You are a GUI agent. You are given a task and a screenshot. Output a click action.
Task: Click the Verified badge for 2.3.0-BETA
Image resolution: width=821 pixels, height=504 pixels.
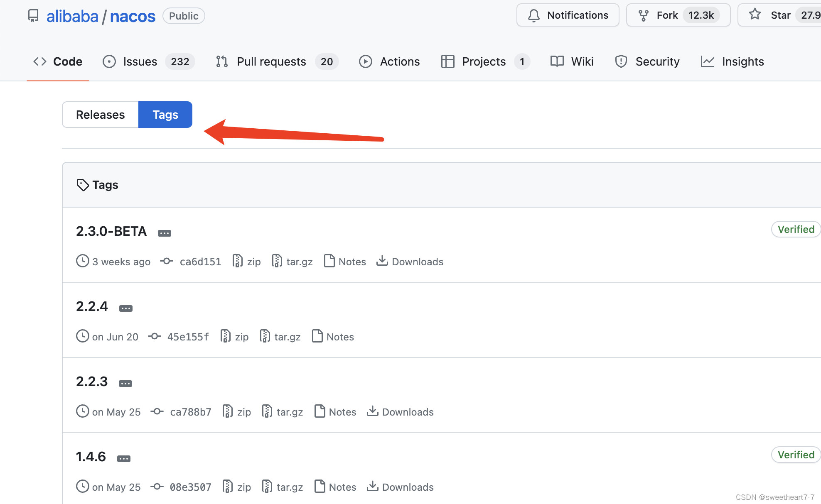(x=796, y=229)
